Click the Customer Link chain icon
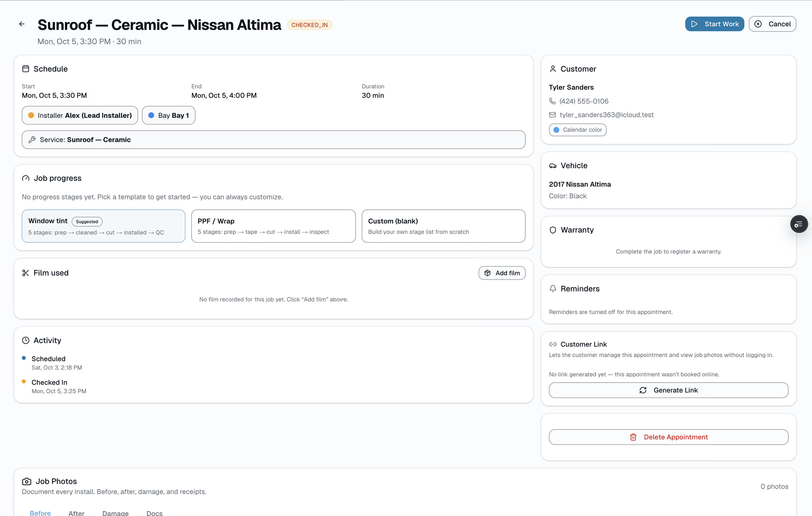 (553, 344)
